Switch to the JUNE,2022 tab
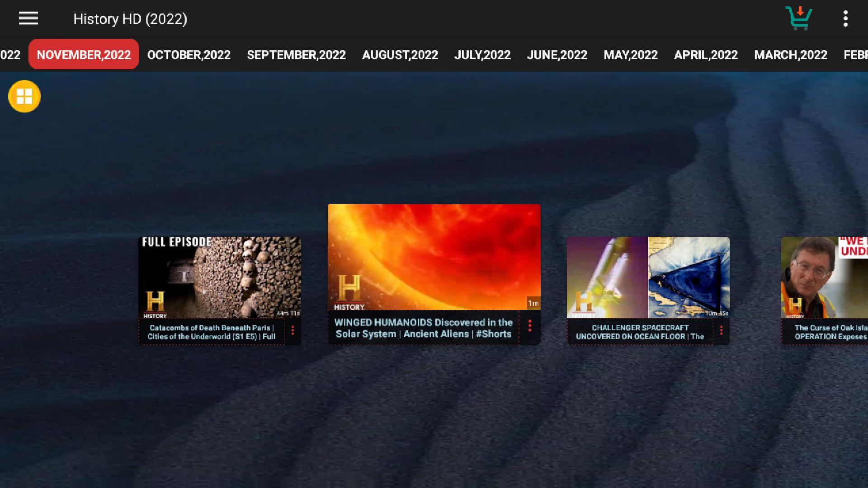 (557, 55)
